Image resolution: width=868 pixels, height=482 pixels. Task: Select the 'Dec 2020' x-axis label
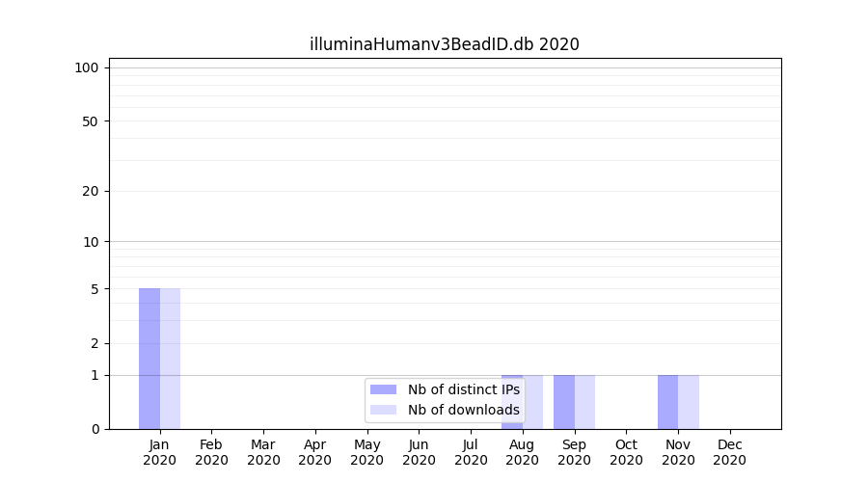[x=729, y=452]
